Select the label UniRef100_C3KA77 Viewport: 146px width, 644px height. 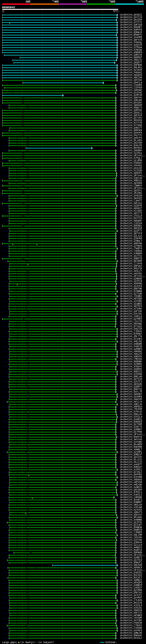131,201
